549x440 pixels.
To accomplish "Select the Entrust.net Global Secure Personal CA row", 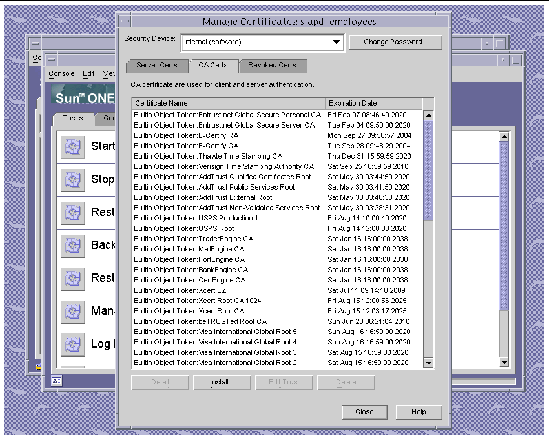I will coord(277,115).
